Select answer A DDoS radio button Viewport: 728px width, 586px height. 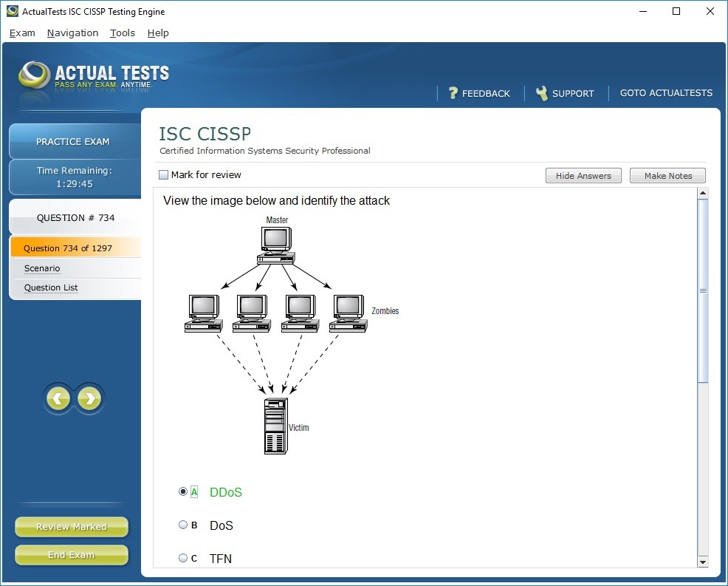[183, 491]
